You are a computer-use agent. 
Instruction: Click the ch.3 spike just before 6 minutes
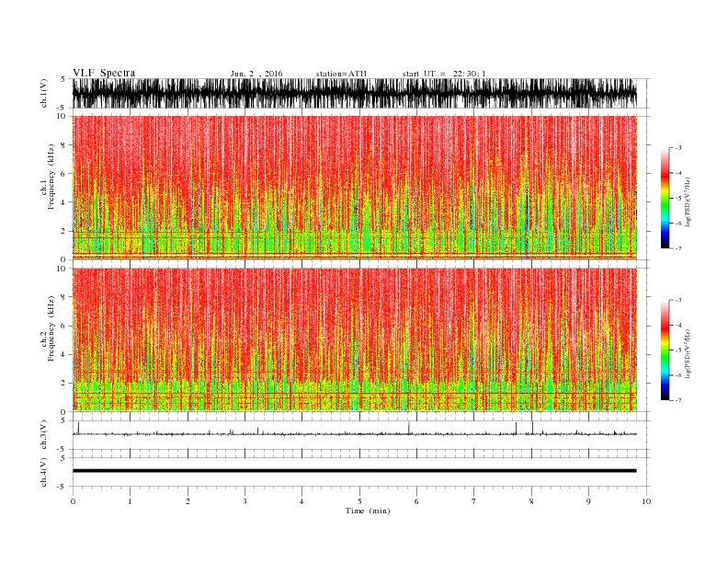[x=409, y=428]
